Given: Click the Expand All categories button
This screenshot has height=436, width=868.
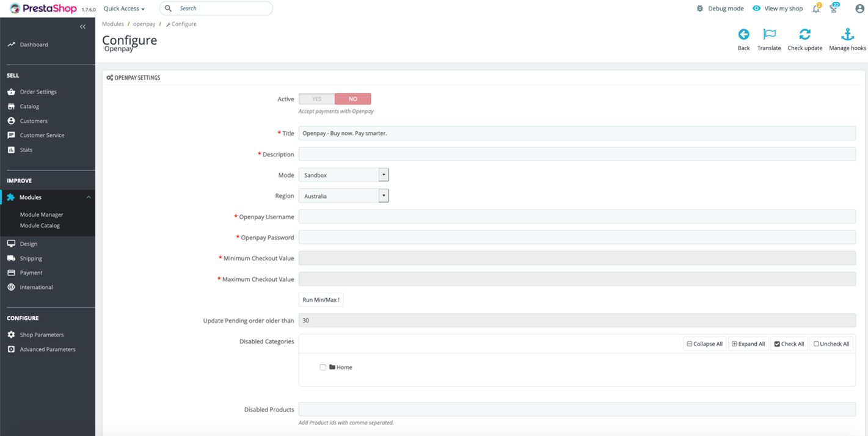Looking at the screenshot, I should pyautogui.click(x=748, y=344).
